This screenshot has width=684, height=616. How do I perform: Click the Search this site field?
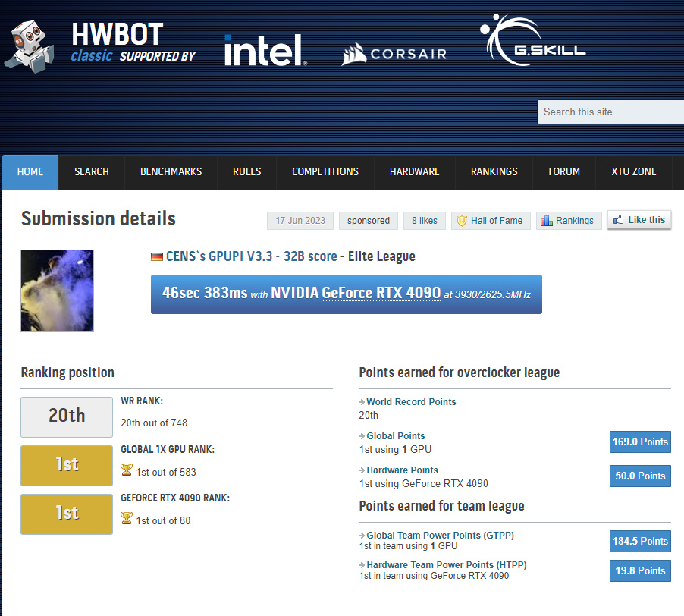pos(610,112)
